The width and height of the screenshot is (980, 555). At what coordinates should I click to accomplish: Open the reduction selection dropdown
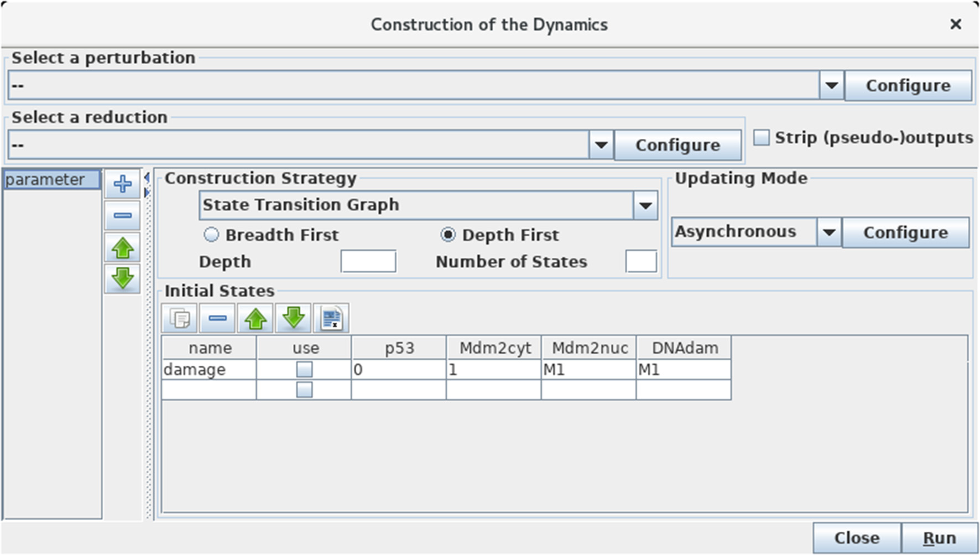tap(601, 146)
